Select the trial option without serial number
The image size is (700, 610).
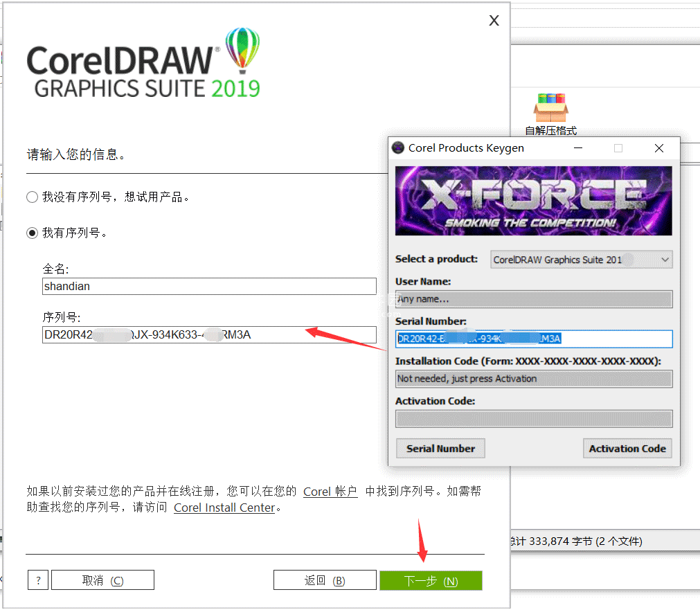point(32,197)
